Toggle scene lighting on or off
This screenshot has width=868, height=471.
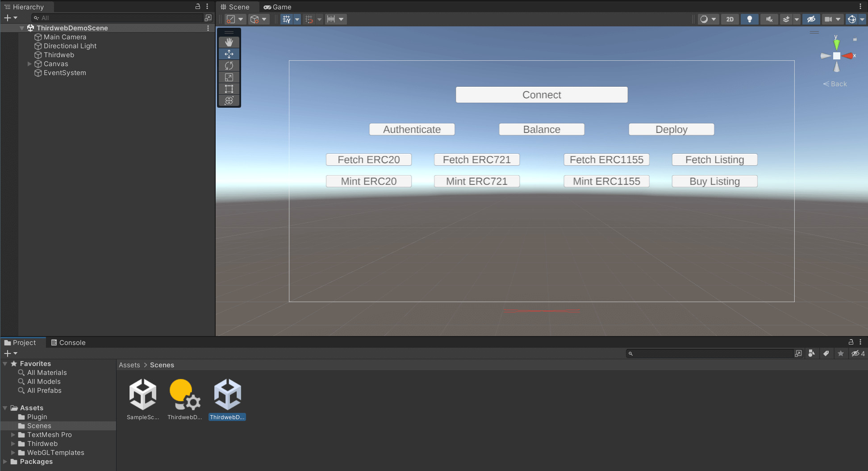pyautogui.click(x=749, y=19)
